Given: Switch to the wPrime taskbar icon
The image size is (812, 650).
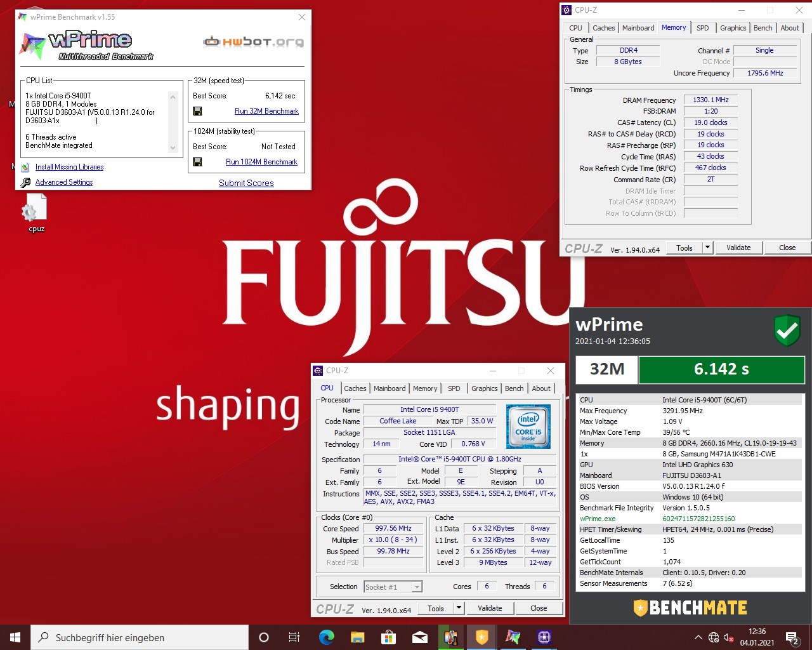Looking at the screenshot, I should tap(513, 637).
